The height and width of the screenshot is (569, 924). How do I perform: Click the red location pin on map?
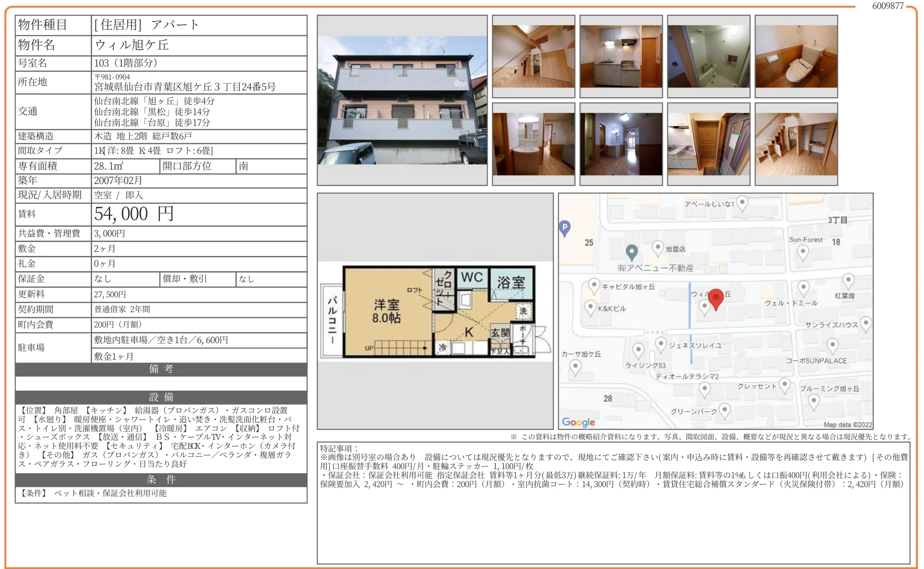pos(715,298)
